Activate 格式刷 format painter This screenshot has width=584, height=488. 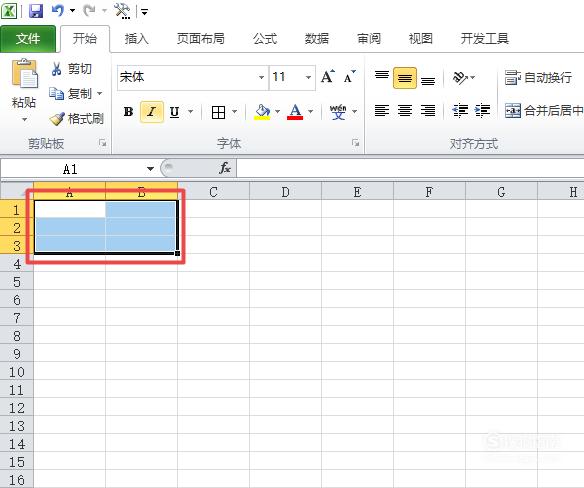77,118
